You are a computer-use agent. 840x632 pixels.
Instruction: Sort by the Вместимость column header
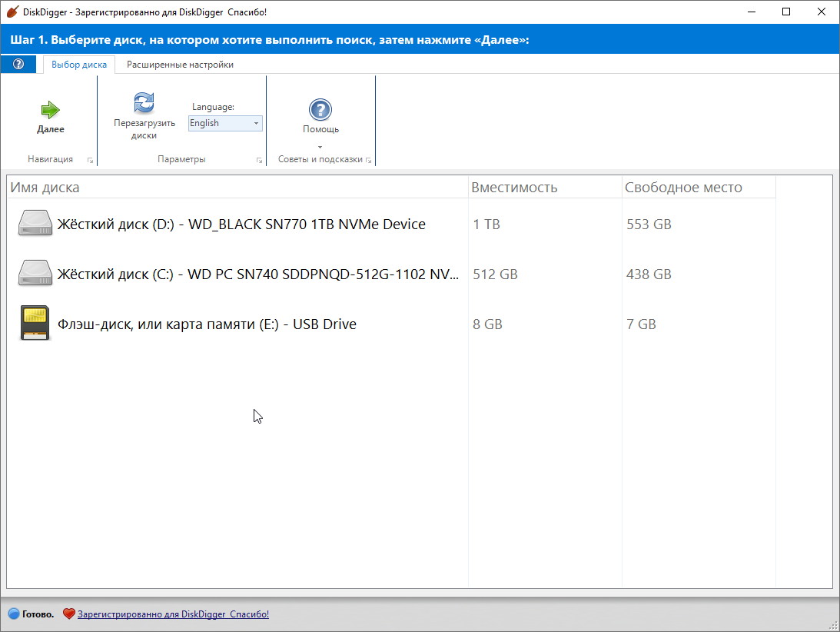tap(514, 188)
